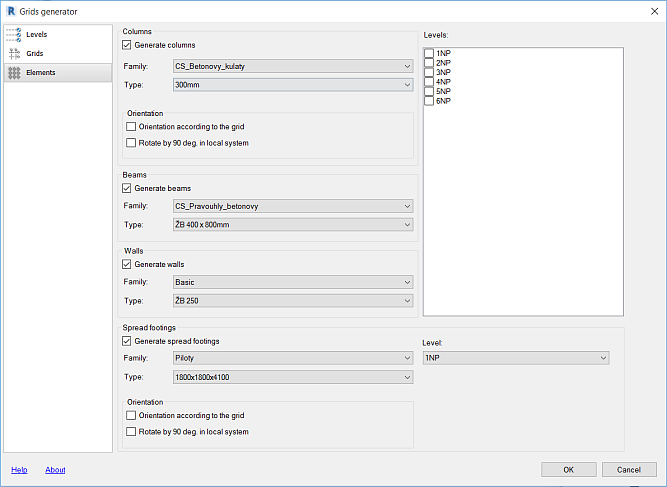
Task: Click the Revit icon in title bar
Action: pos(11,10)
